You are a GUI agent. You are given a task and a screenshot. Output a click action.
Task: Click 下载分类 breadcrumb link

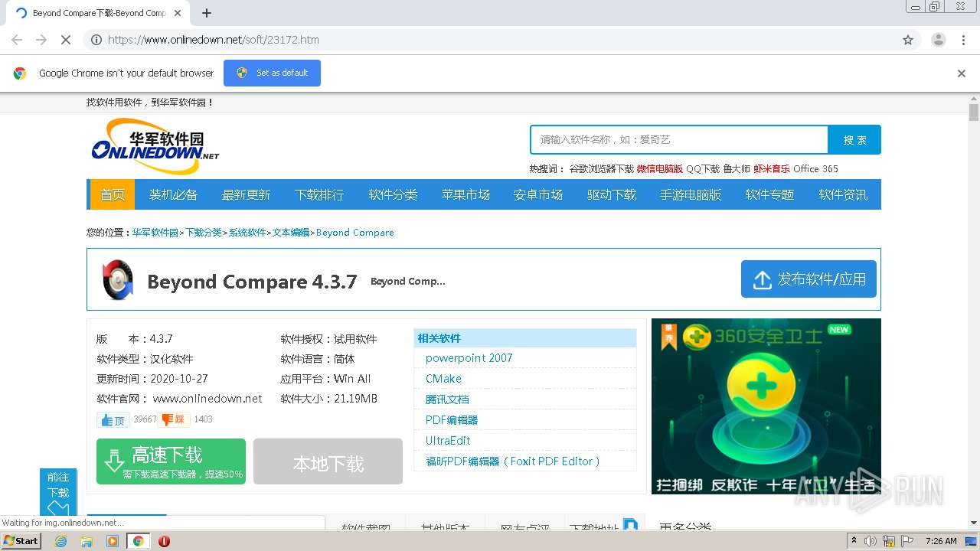[204, 233]
